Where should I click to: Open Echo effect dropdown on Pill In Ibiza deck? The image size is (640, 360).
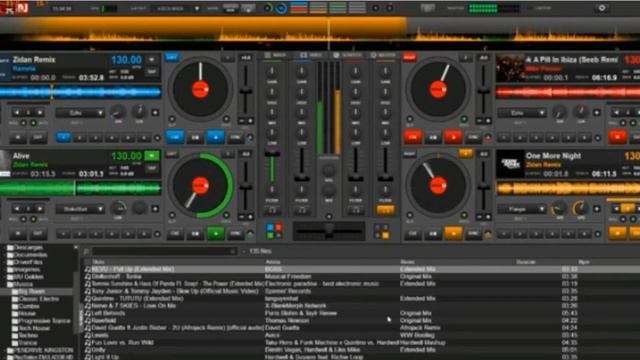pyautogui.click(x=522, y=113)
